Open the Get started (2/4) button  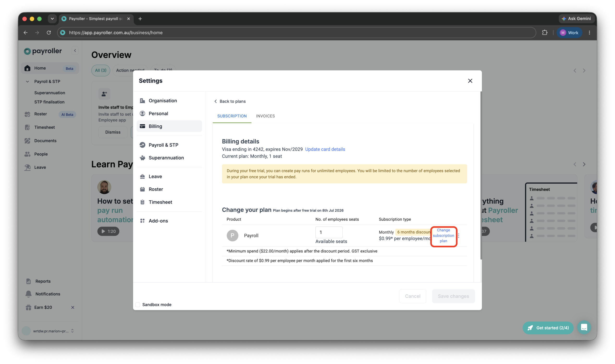point(547,328)
